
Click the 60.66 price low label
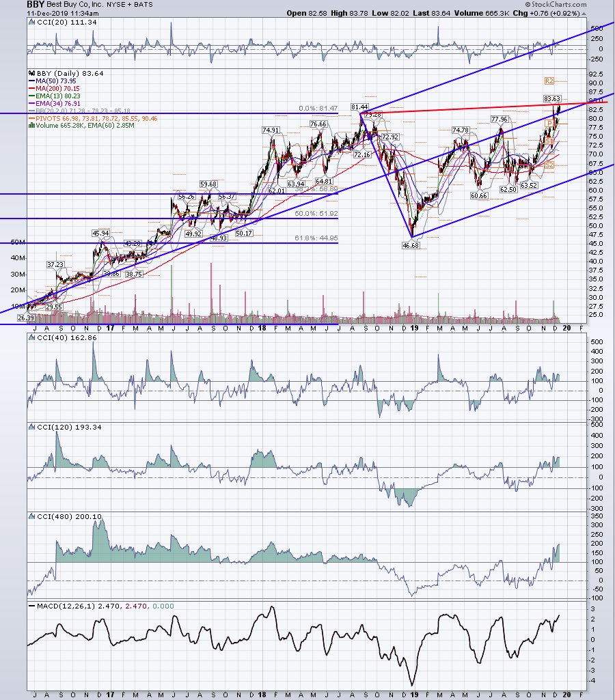pyautogui.click(x=479, y=195)
